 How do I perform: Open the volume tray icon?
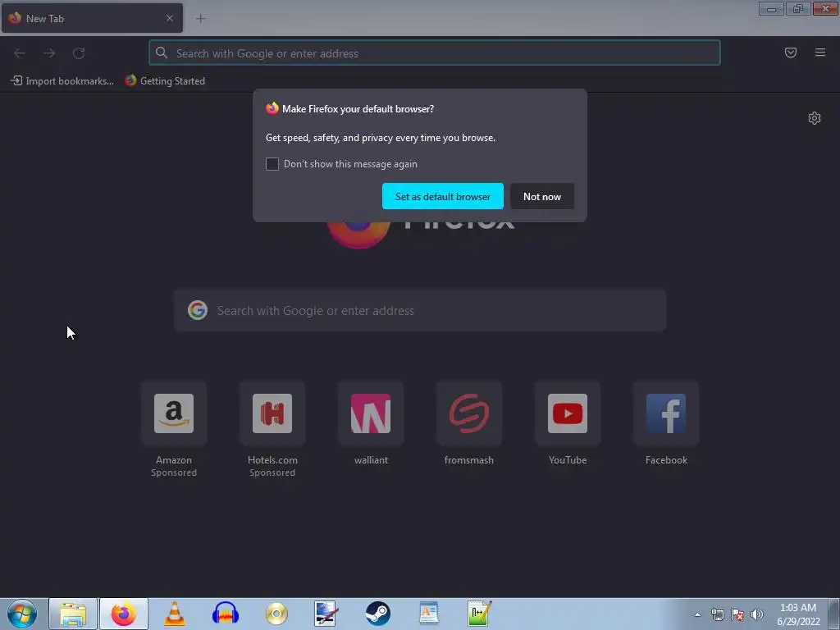(x=757, y=614)
